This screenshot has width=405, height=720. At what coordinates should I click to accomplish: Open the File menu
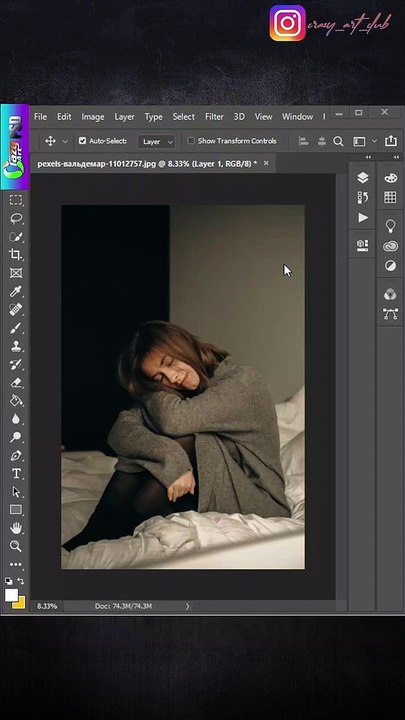pyautogui.click(x=40, y=117)
